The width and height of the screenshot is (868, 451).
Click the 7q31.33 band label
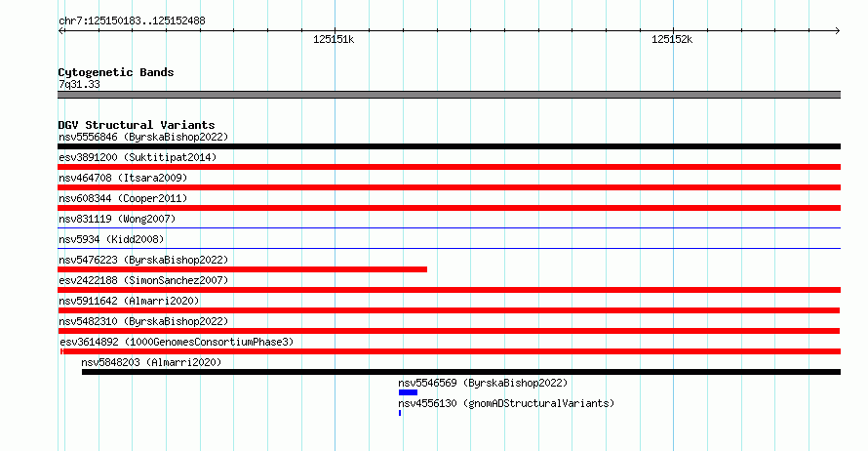pyautogui.click(x=79, y=84)
